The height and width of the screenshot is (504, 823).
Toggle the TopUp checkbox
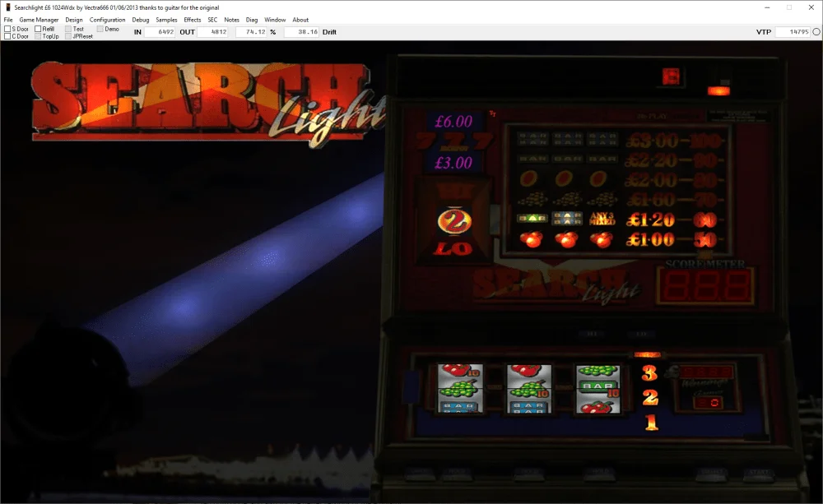click(38, 36)
